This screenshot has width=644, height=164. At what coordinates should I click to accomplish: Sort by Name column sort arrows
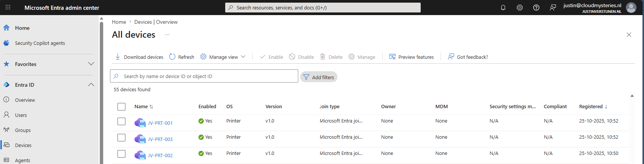pyautogui.click(x=151, y=107)
